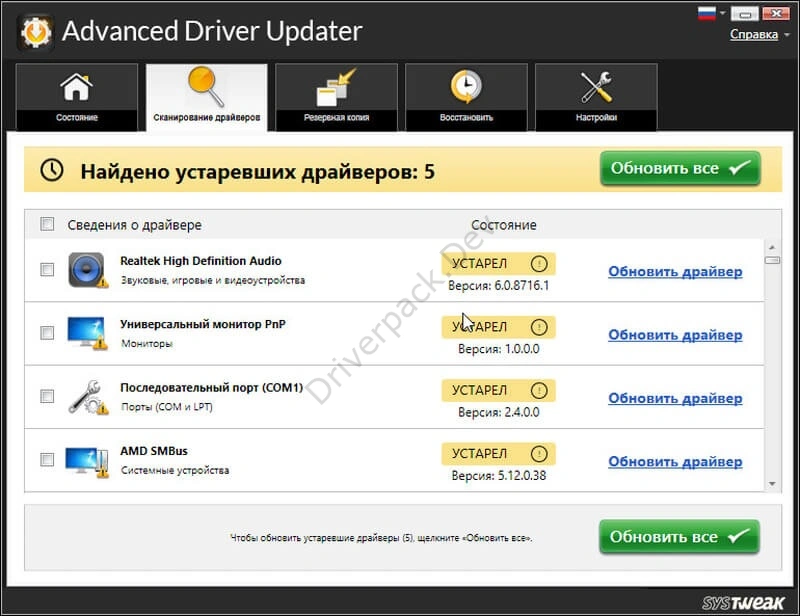This screenshot has height=616, width=800.
Task: Check the AMD SMBus checkbox
Action: [47, 459]
